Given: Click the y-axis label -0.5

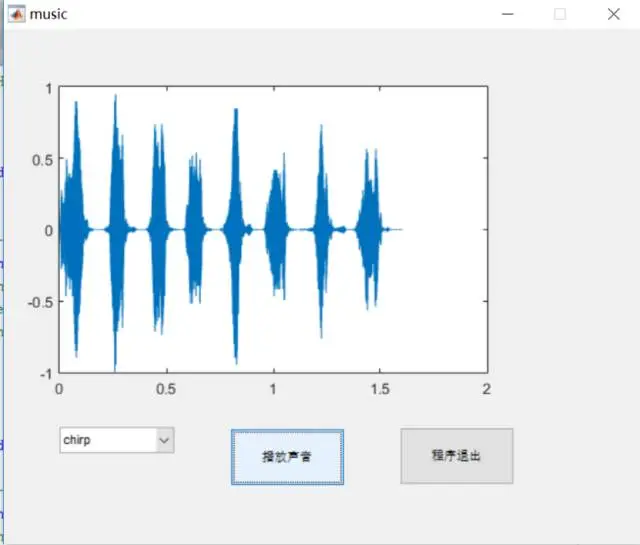Looking at the screenshot, I should pos(40,303).
